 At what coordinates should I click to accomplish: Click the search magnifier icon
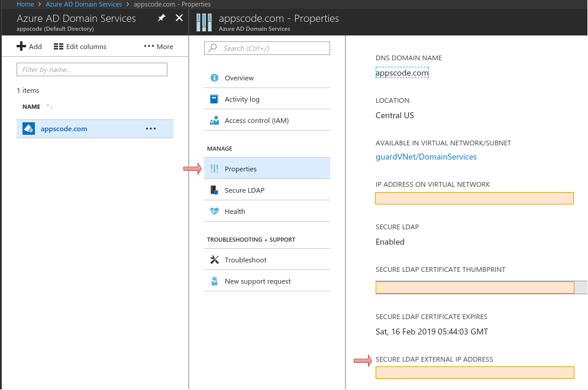pos(213,48)
